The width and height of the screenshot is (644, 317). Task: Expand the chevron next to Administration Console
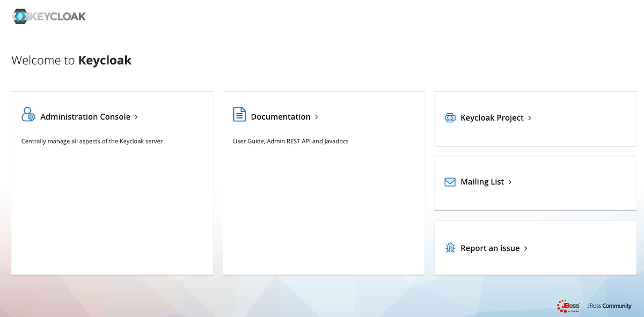coord(136,116)
